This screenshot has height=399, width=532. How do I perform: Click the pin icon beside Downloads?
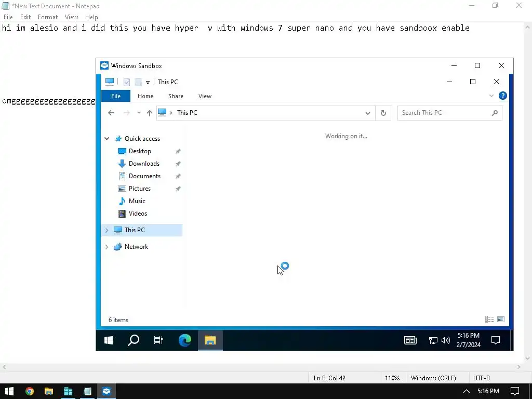(x=178, y=164)
